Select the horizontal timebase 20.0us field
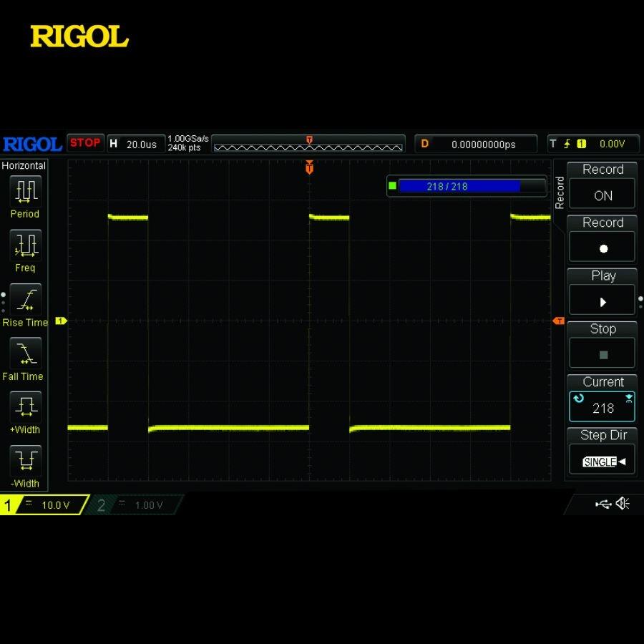 (x=137, y=144)
